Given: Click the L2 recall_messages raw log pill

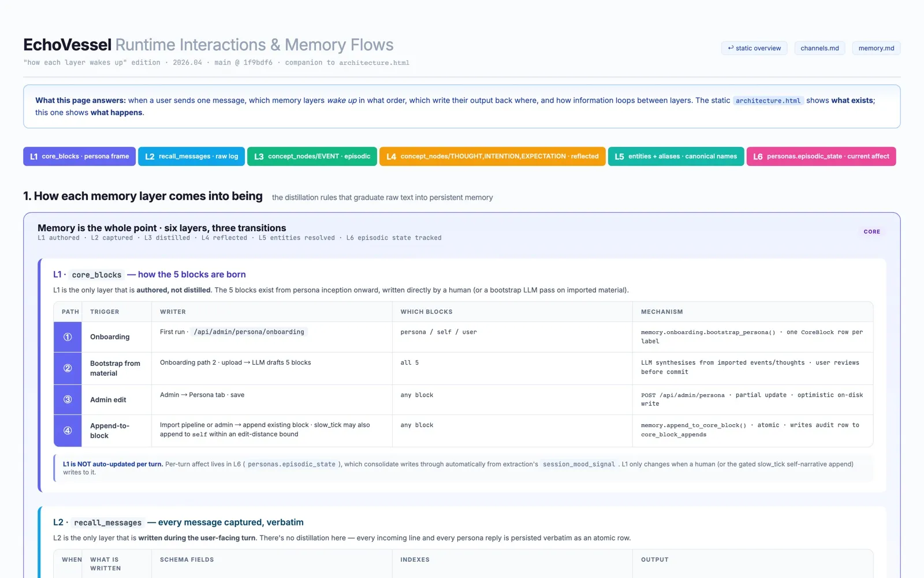Looking at the screenshot, I should [192, 156].
